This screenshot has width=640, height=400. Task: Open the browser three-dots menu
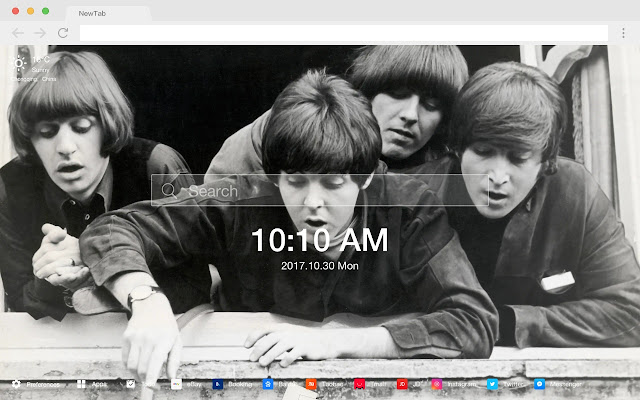point(623,33)
